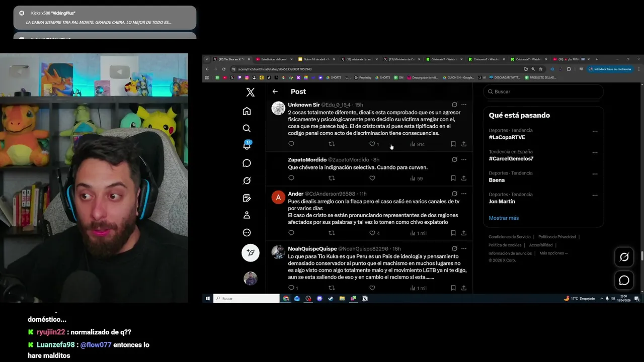This screenshot has width=644, height=362.
Task: Open NoahQuispeQuispe profile name link
Action: pyautogui.click(x=312, y=248)
